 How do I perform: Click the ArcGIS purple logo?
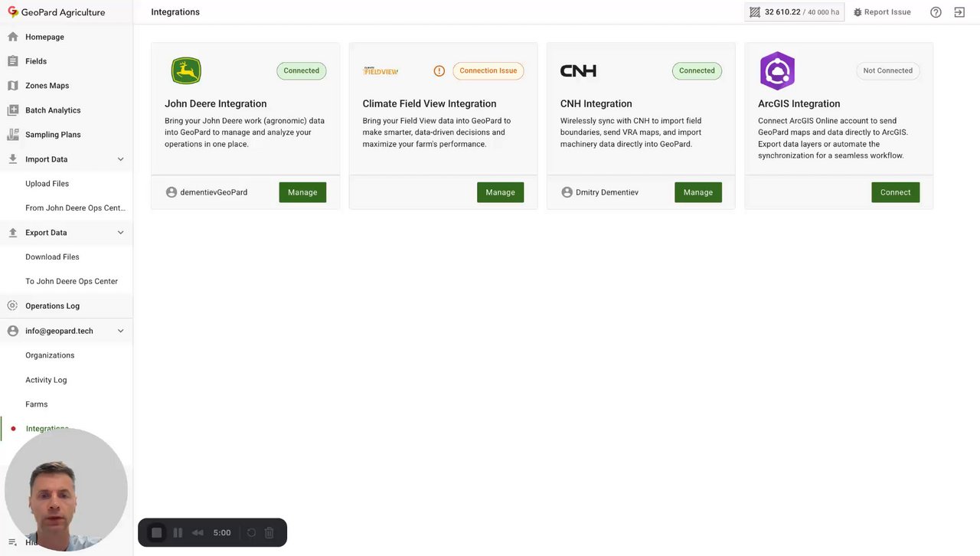click(777, 71)
